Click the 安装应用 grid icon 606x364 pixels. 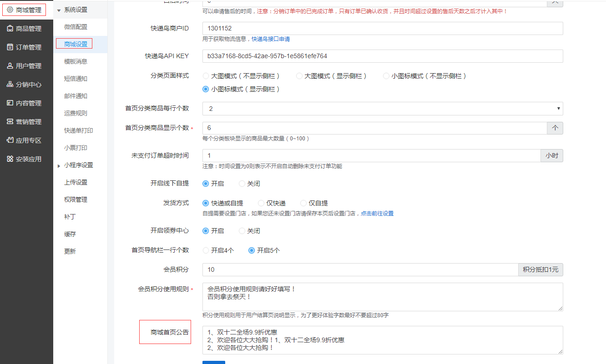(x=10, y=159)
